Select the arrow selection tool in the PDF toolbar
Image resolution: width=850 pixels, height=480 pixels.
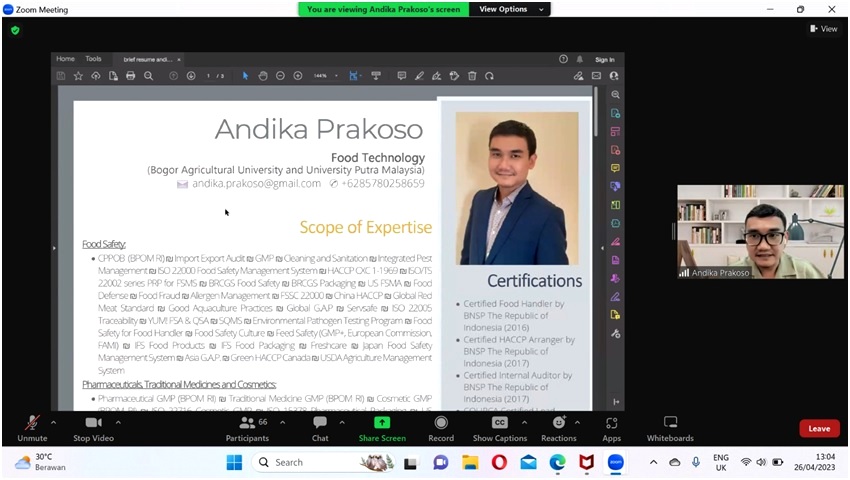tap(245, 76)
